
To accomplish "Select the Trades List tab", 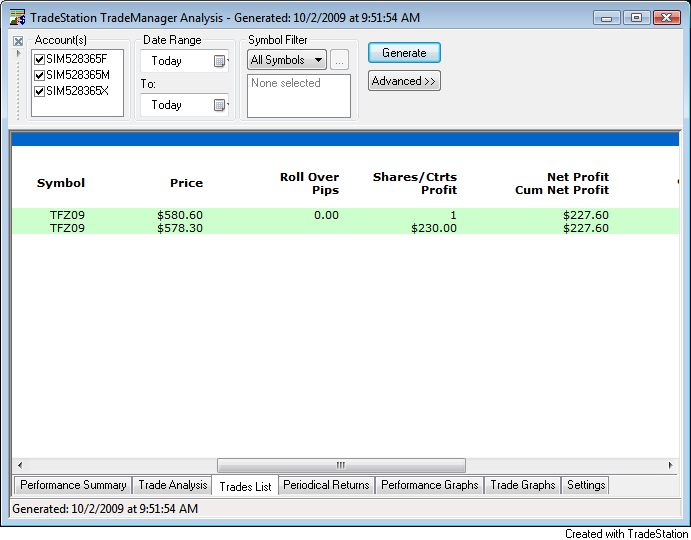I will tap(245, 486).
